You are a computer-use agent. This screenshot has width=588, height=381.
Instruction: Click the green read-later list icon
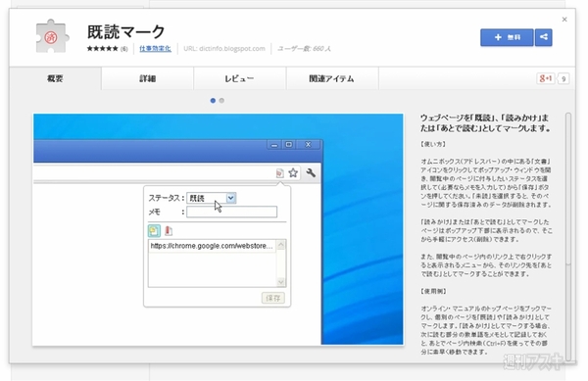154,231
